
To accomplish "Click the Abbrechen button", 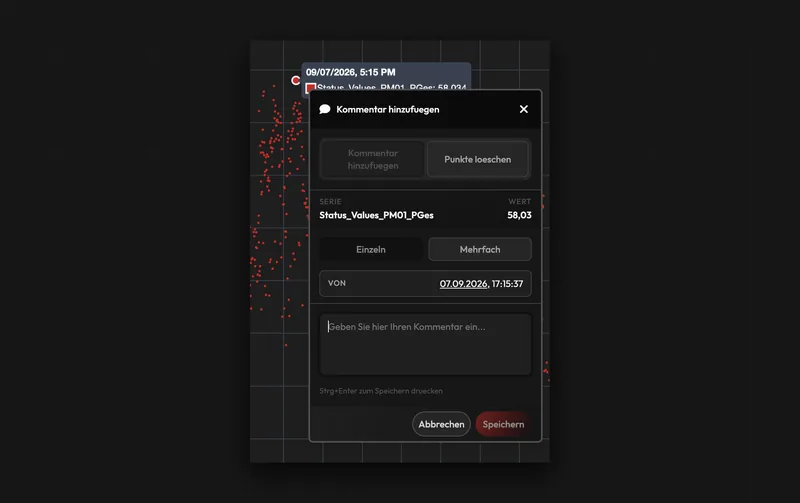I will (441, 424).
